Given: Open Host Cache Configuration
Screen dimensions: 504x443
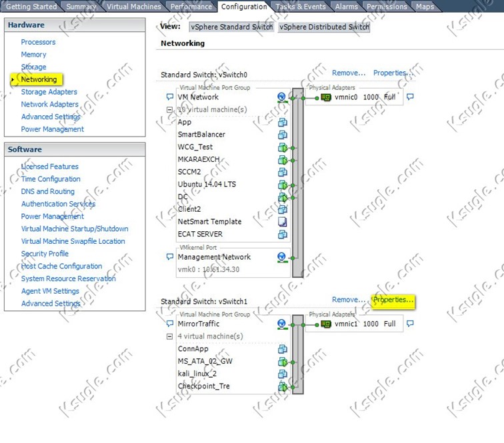Looking at the screenshot, I should [61, 266].
